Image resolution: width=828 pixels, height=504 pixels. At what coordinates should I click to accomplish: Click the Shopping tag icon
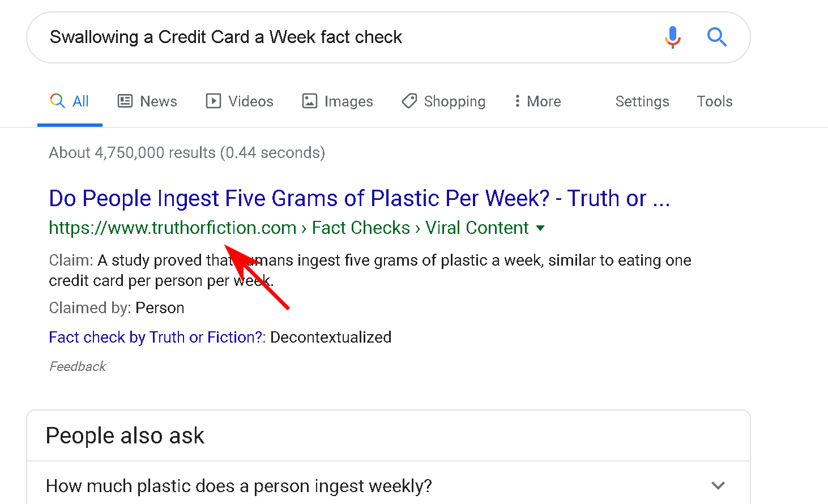(x=409, y=101)
